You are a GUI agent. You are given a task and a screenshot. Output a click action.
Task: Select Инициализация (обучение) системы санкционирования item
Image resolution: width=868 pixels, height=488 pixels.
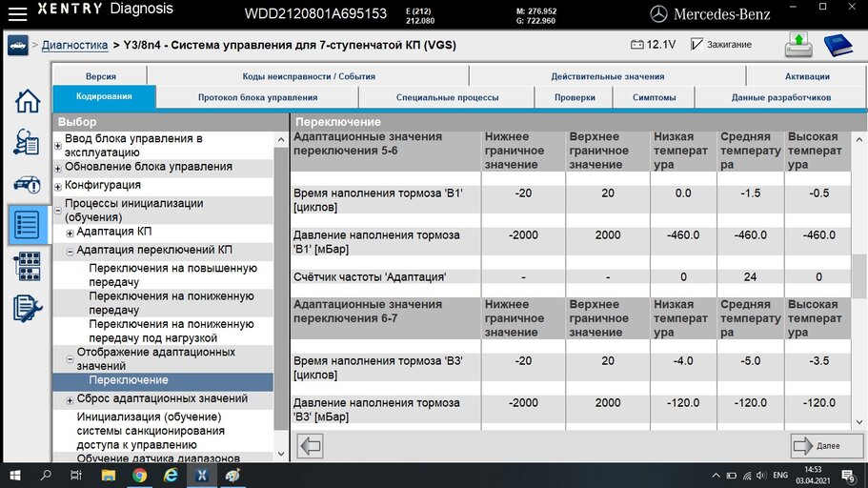[150, 431]
